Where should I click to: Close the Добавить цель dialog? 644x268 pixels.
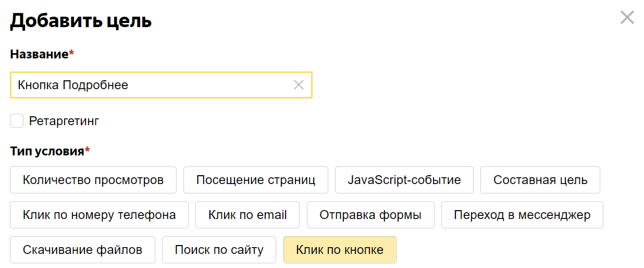[x=627, y=18]
